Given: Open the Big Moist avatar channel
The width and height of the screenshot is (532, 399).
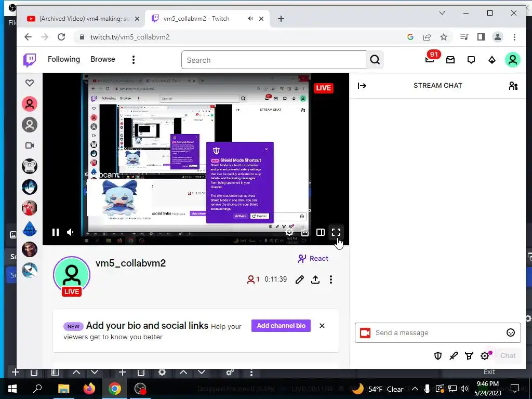Looking at the screenshot, I should 30,229.
